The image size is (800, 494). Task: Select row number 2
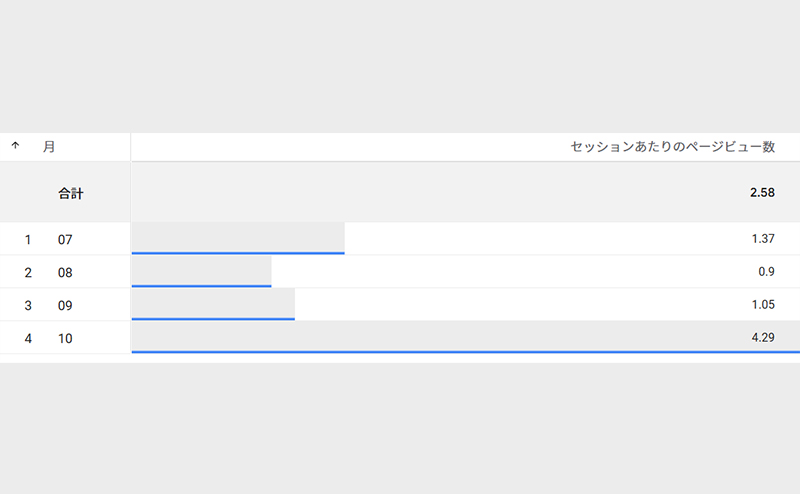28,273
